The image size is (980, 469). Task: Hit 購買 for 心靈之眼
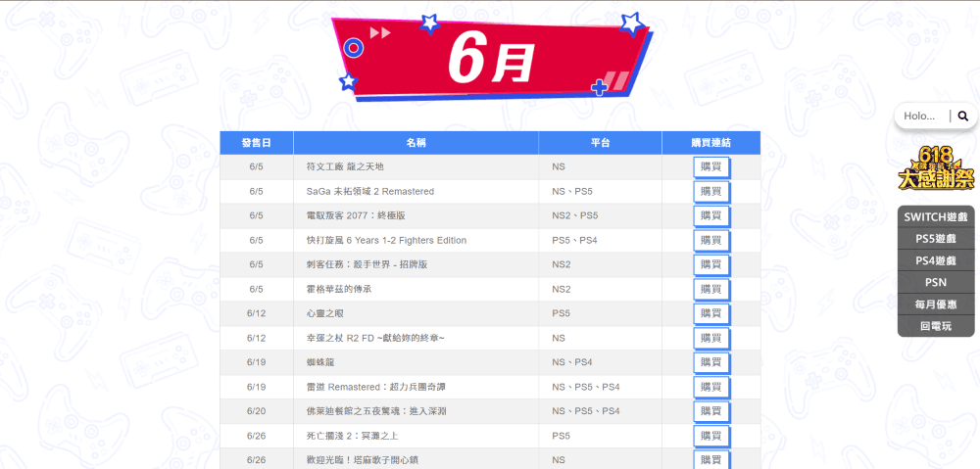[710, 313]
